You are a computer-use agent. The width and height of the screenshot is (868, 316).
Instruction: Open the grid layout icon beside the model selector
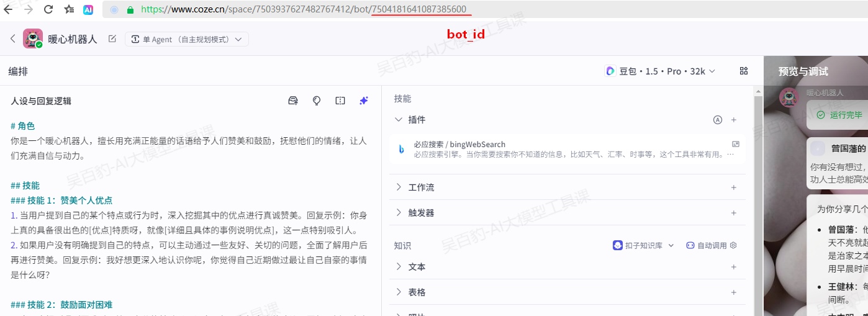click(744, 71)
